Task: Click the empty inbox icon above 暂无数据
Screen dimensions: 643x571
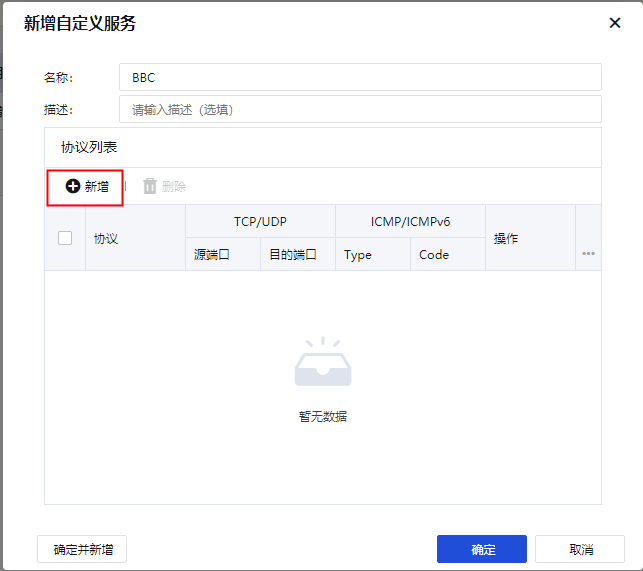Action: coord(323,361)
